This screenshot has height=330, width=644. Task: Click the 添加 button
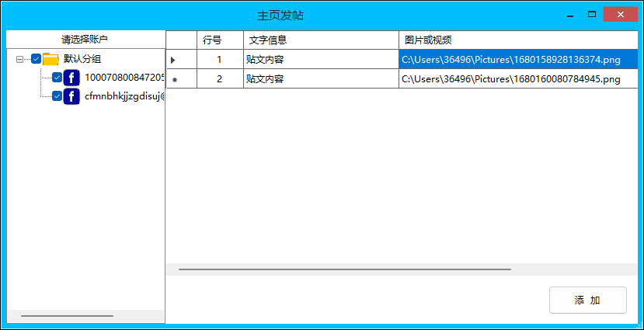[587, 300]
